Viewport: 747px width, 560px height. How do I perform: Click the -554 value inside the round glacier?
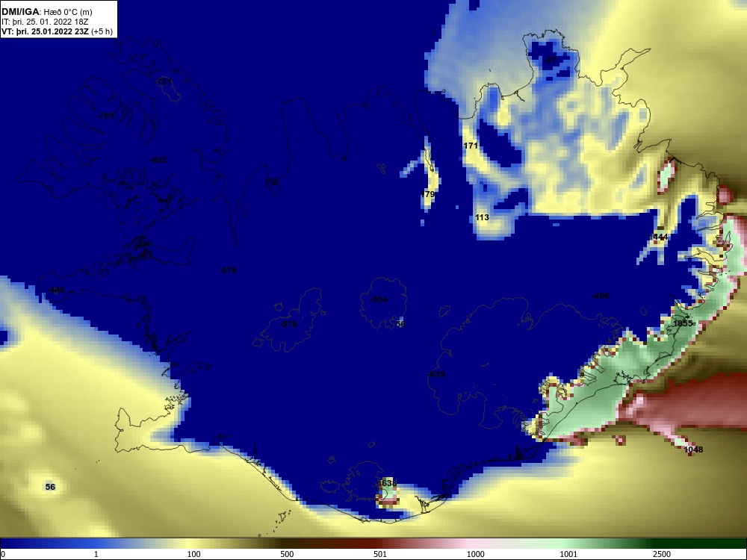(x=379, y=299)
